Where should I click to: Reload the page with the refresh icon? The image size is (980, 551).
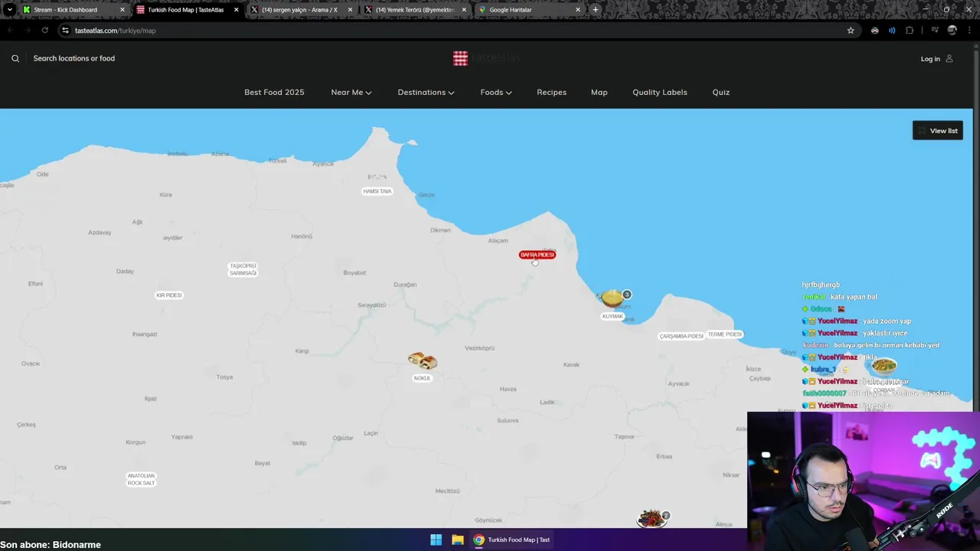coord(45,31)
